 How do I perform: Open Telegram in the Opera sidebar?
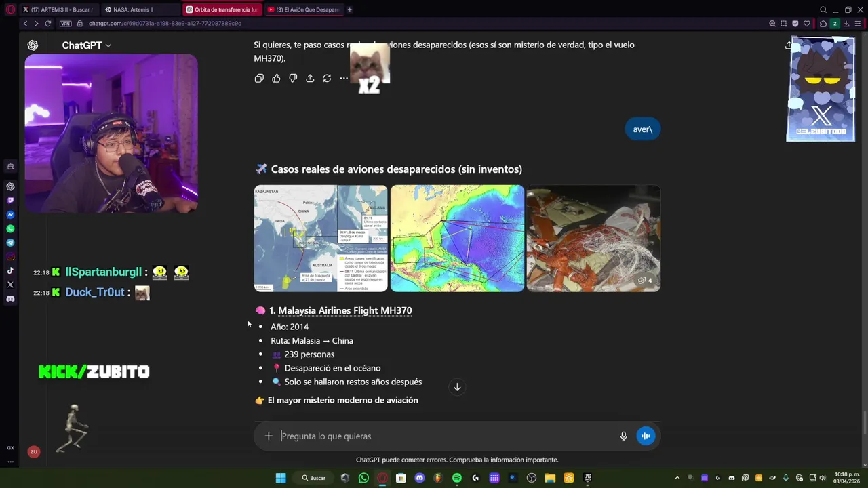tap(10, 243)
